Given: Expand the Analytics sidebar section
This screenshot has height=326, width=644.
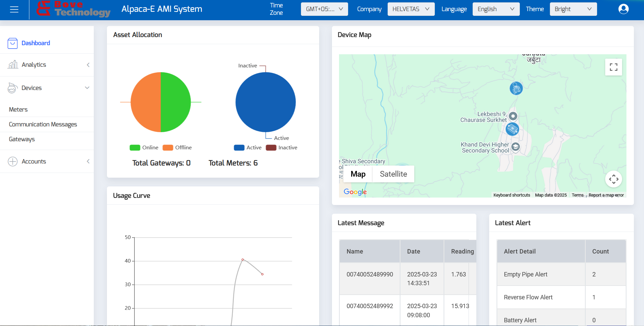Looking at the screenshot, I should [x=47, y=65].
